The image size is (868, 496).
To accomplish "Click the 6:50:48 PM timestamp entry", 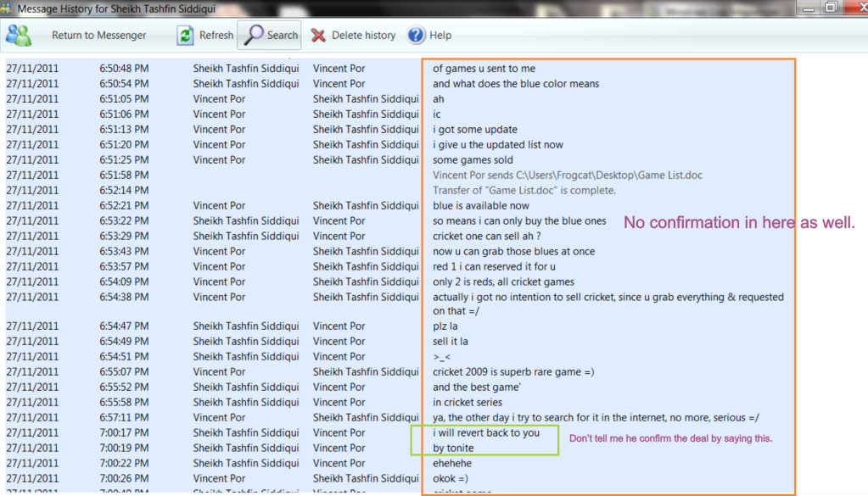I will [124, 69].
